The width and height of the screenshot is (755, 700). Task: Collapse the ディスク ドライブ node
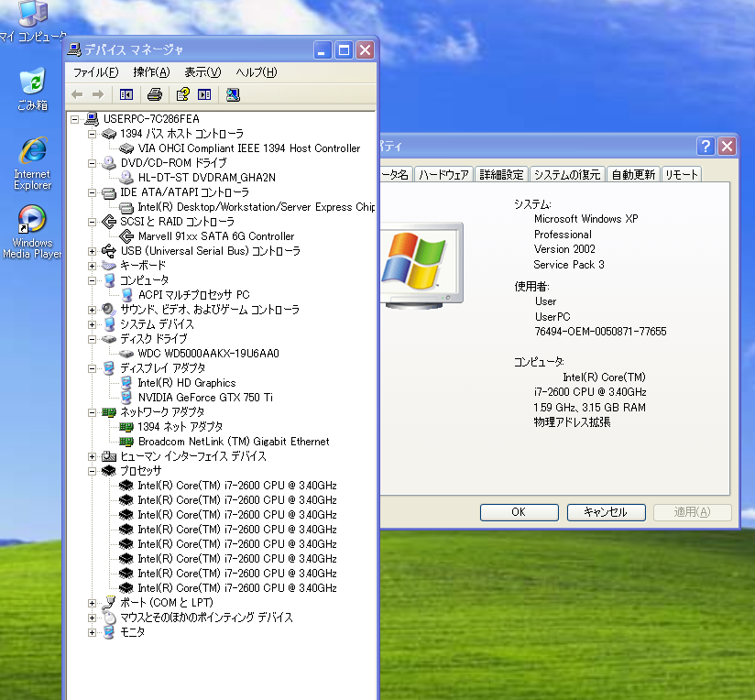tap(92, 339)
